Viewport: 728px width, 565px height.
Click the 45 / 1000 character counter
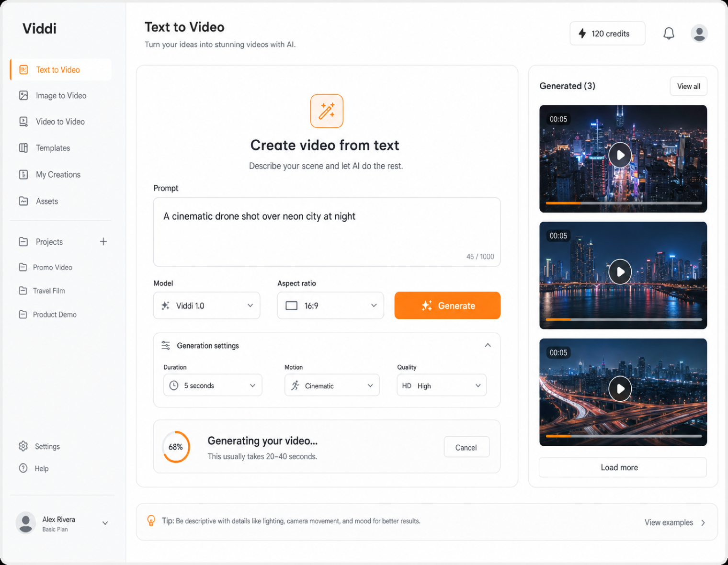[x=480, y=257]
